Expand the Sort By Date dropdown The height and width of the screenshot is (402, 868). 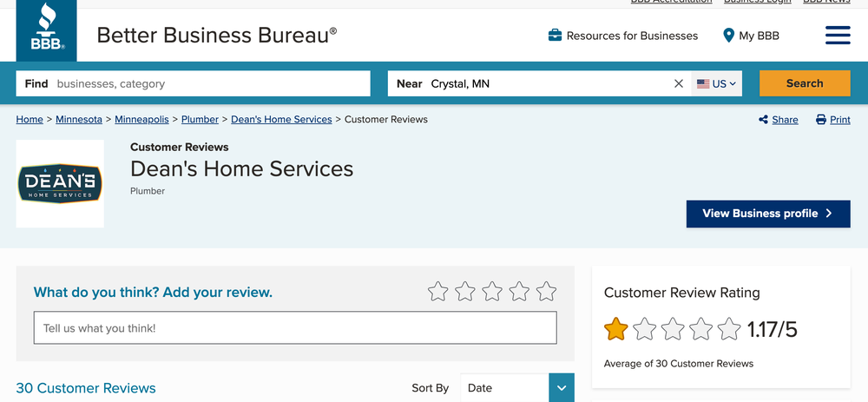coord(505,388)
